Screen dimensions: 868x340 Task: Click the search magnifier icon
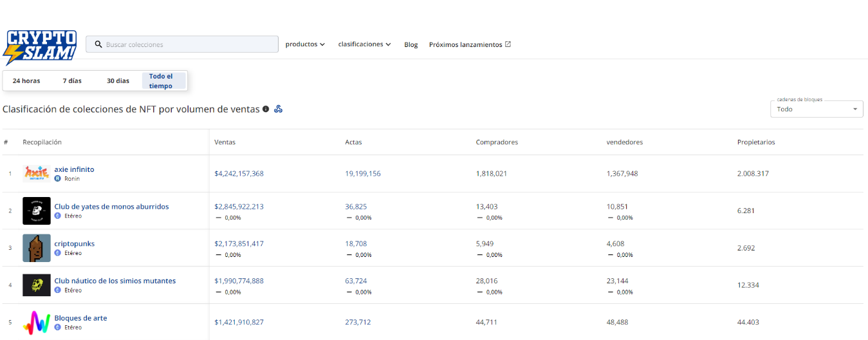coord(98,44)
